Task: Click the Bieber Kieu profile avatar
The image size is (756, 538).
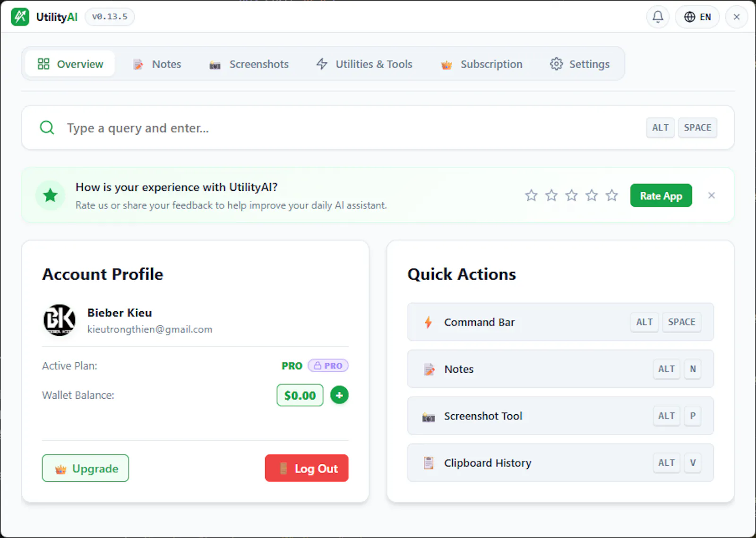Action: [60, 320]
